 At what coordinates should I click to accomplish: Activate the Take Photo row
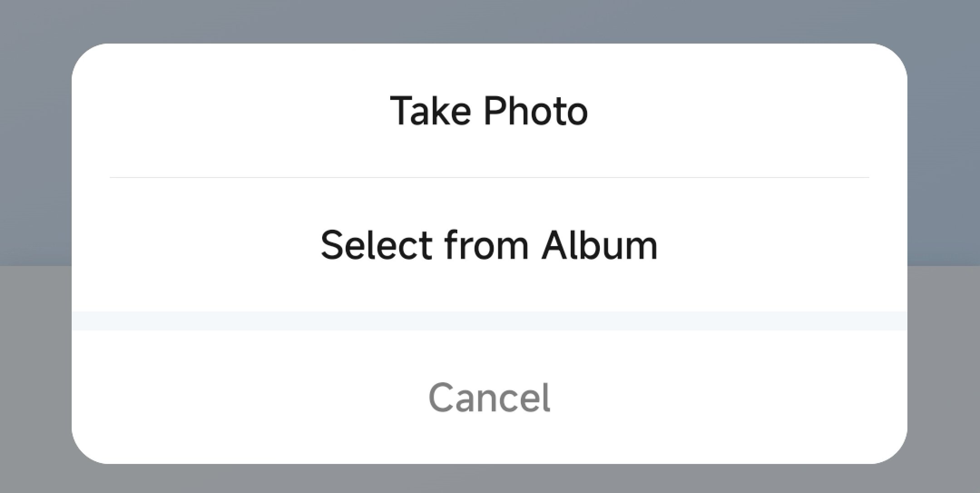pyautogui.click(x=489, y=111)
